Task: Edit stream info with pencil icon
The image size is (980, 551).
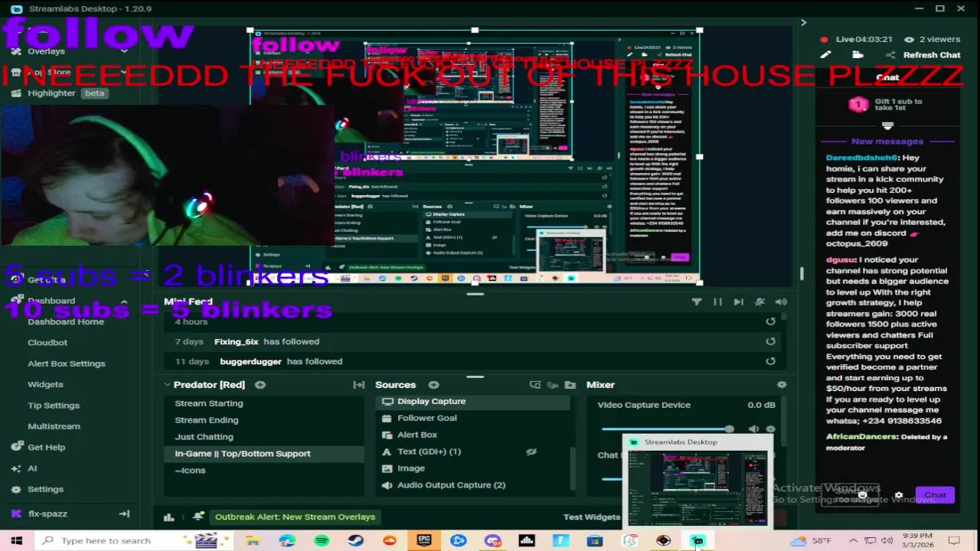Action: 825,55
